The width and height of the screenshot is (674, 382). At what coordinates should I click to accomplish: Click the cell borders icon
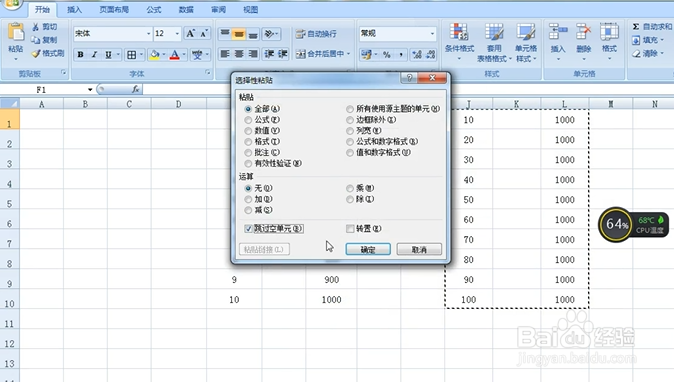[x=132, y=55]
